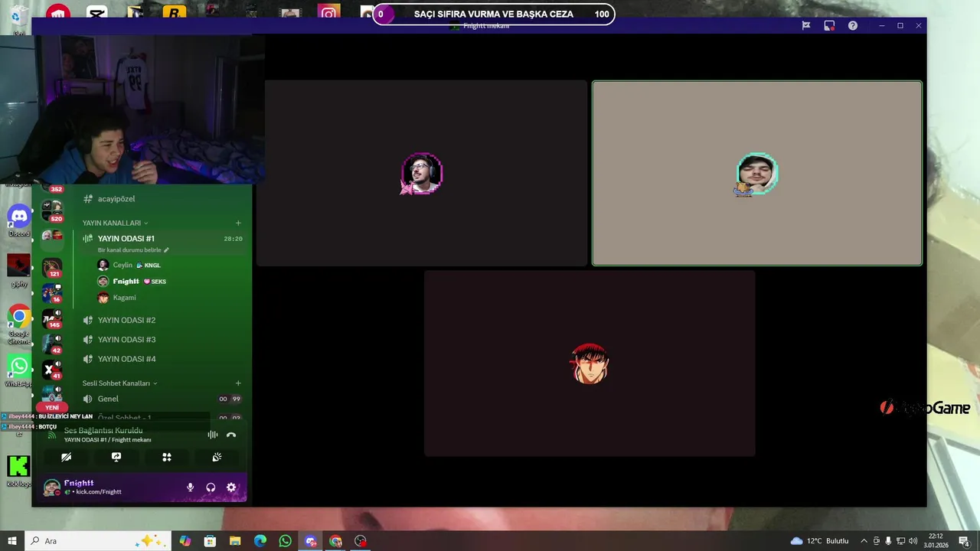
Task: Select the glasses-avatar participant video tile
Action: coord(421,173)
